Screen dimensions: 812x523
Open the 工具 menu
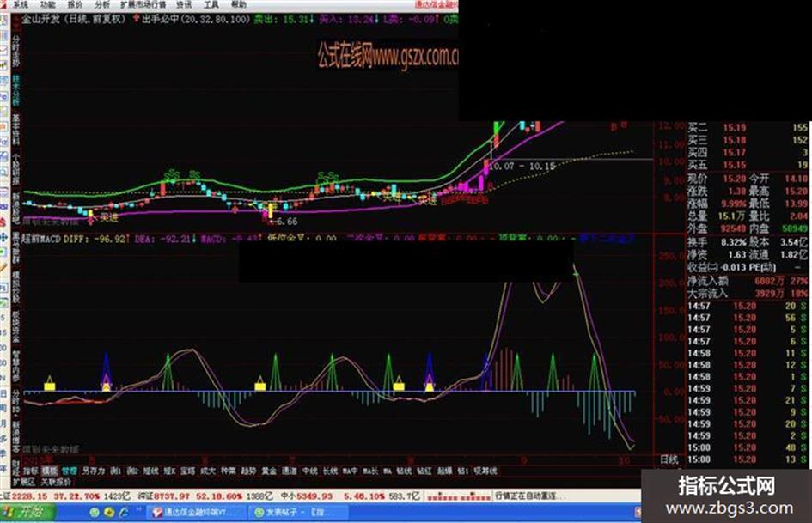[211, 4]
